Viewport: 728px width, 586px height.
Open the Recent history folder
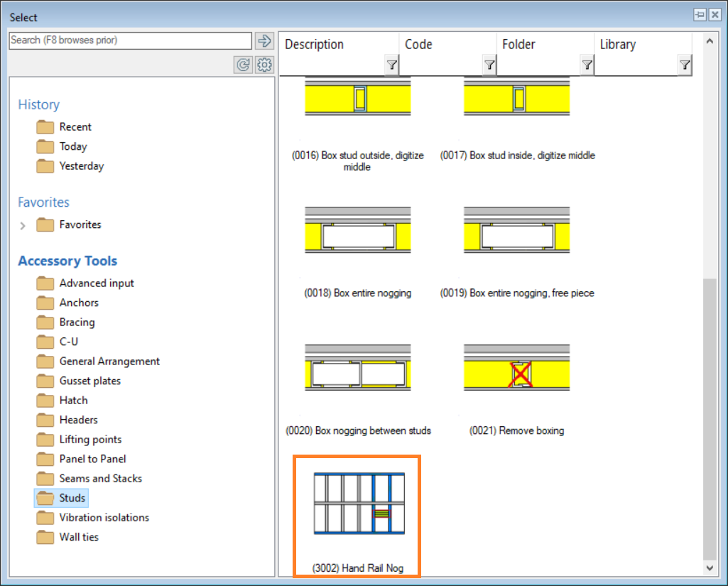(x=75, y=127)
